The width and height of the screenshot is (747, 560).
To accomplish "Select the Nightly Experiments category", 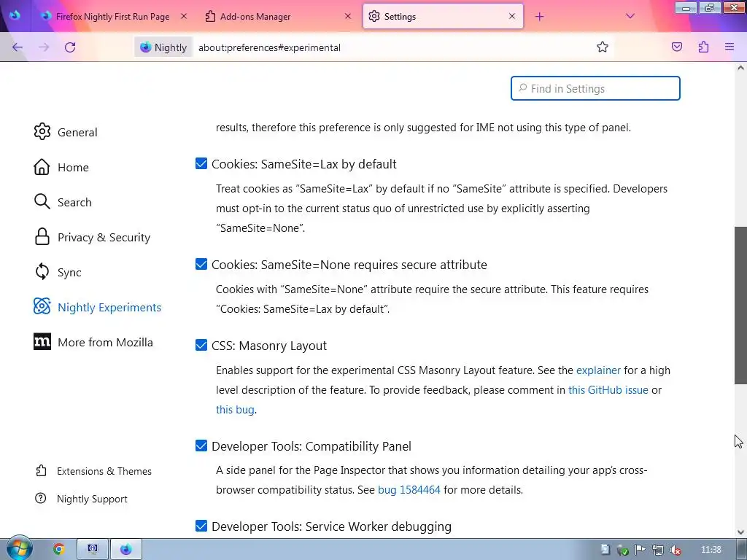I will pyautogui.click(x=109, y=307).
